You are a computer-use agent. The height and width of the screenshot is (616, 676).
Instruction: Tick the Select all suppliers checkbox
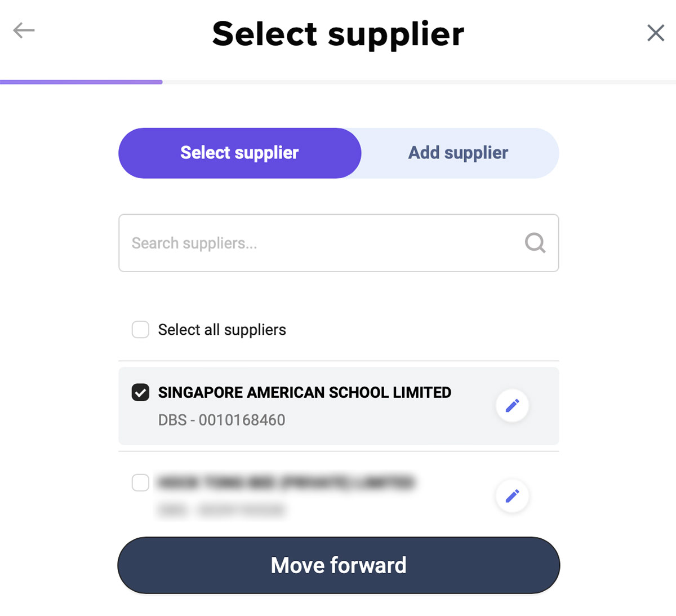click(140, 330)
